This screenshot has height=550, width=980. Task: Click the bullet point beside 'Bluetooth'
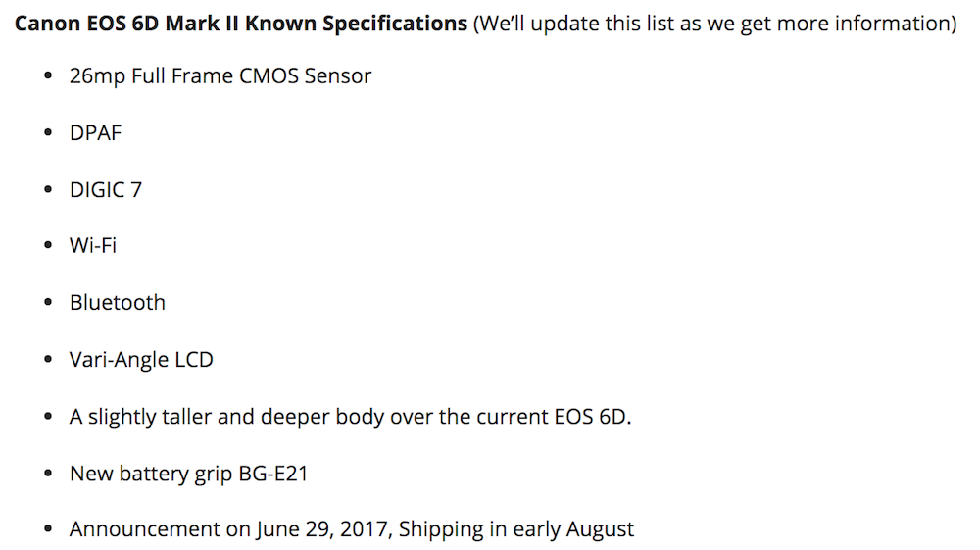pyautogui.click(x=49, y=303)
